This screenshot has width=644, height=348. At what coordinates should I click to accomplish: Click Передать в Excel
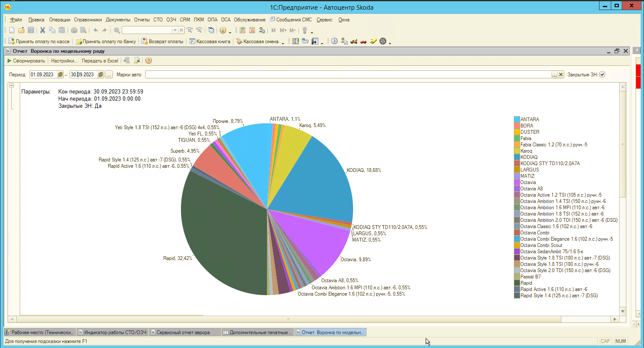click(x=100, y=61)
